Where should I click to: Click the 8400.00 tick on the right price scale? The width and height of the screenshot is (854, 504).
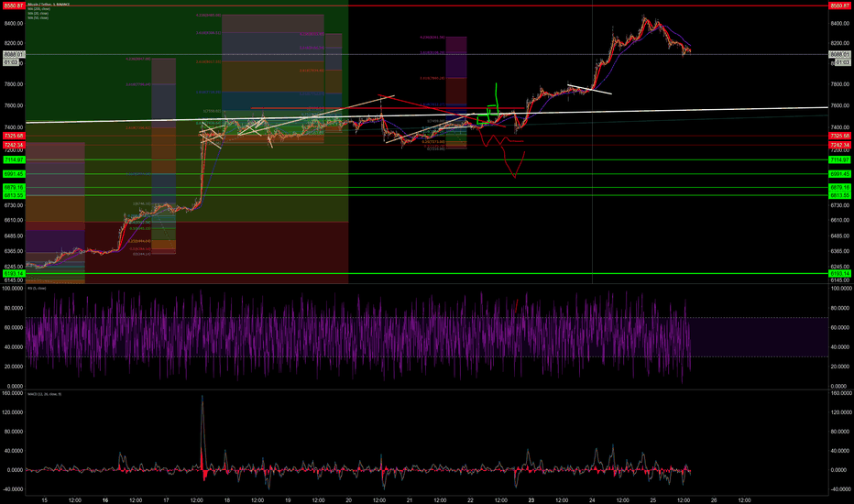[840, 24]
